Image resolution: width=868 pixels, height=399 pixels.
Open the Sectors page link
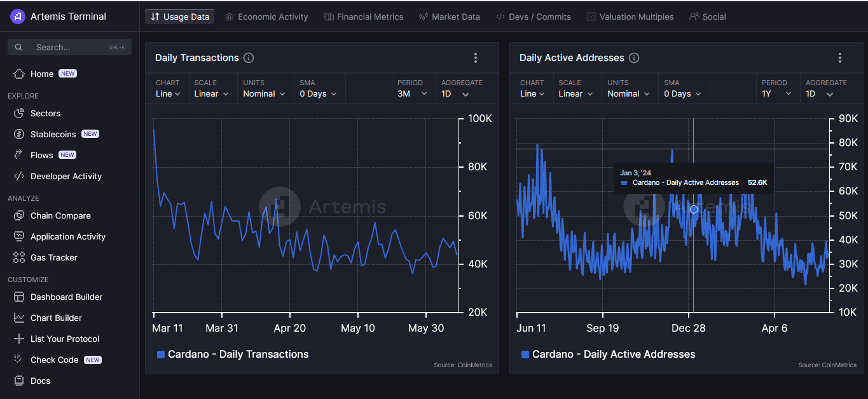pyautogui.click(x=45, y=113)
